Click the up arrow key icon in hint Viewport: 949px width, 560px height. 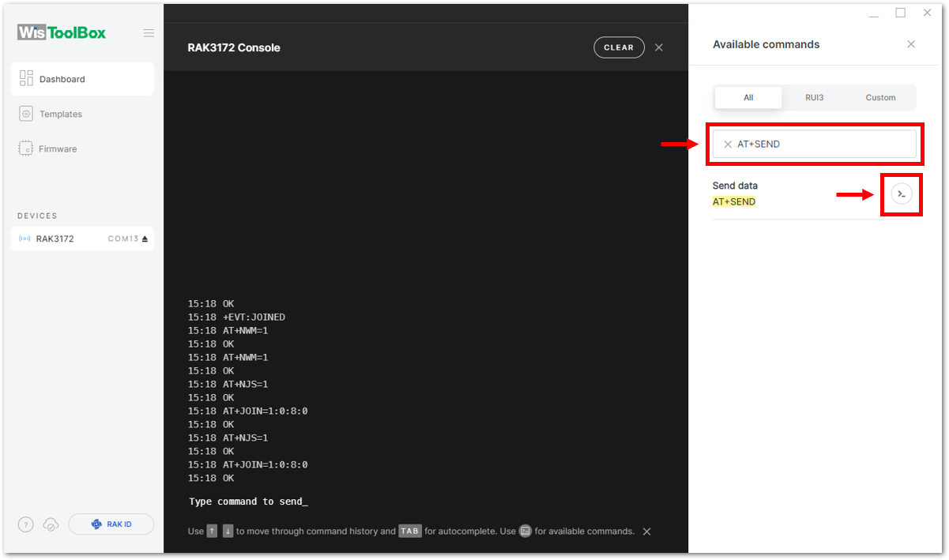212,532
